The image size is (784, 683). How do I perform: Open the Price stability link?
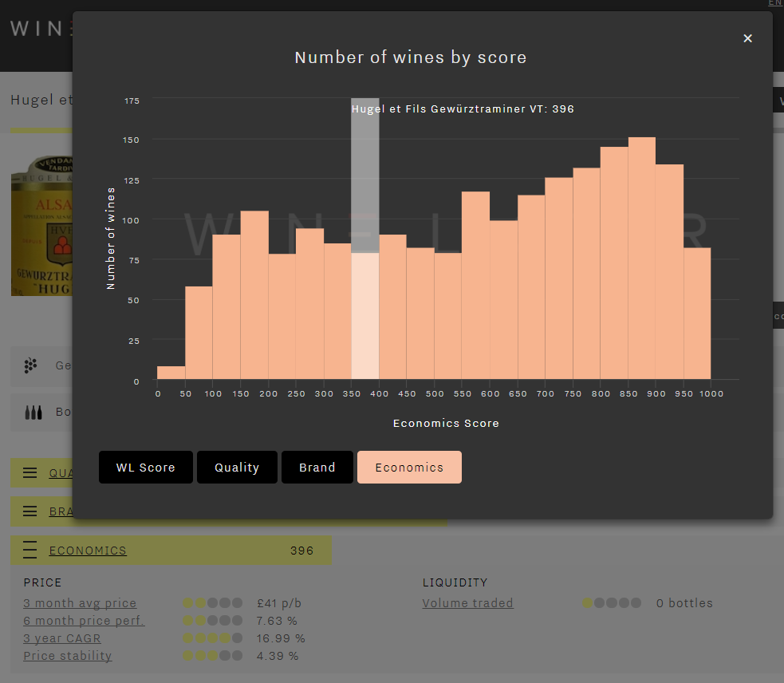[68, 656]
